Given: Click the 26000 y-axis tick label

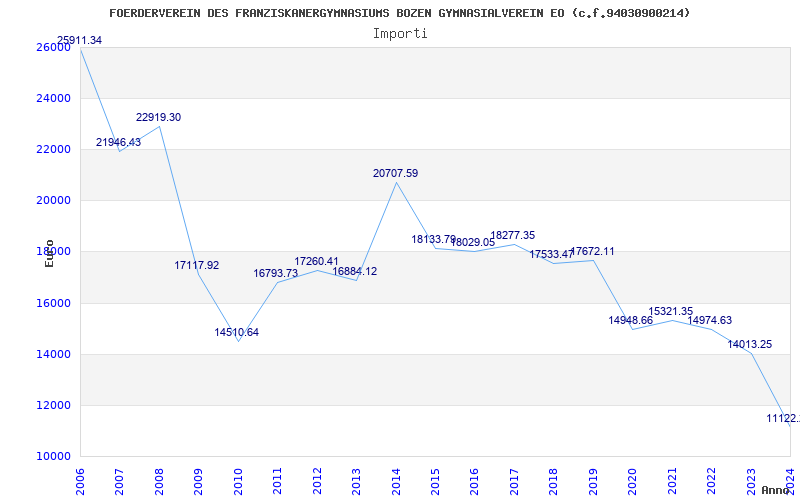Looking at the screenshot, I should [53, 47].
